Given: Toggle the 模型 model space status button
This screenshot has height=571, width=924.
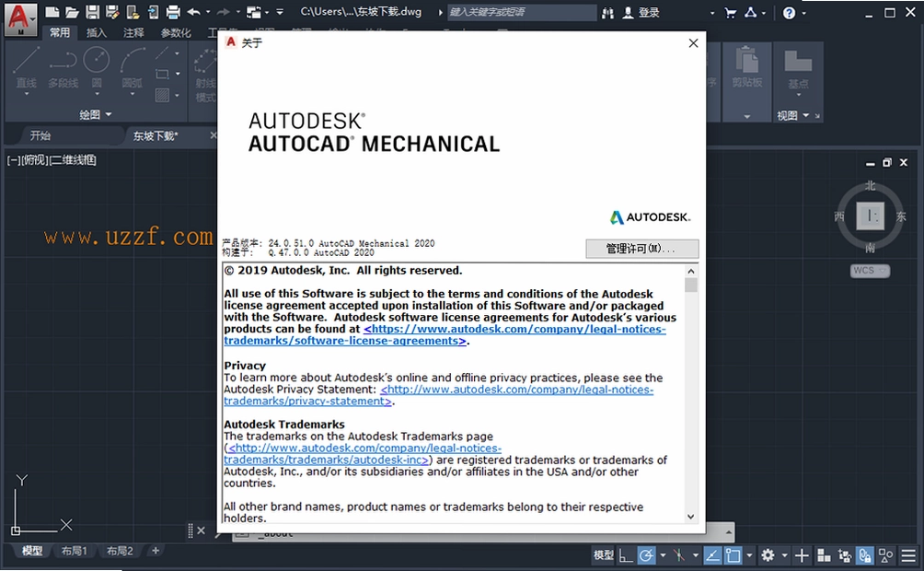Looking at the screenshot, I should [x=604, y=555].
